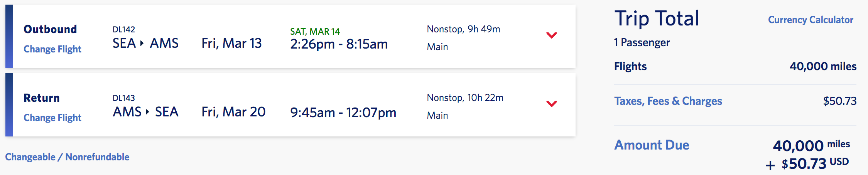Click the Nonstop, 9h 49m duration text
The image size is (868, 175).
click(x=463, y=29)
